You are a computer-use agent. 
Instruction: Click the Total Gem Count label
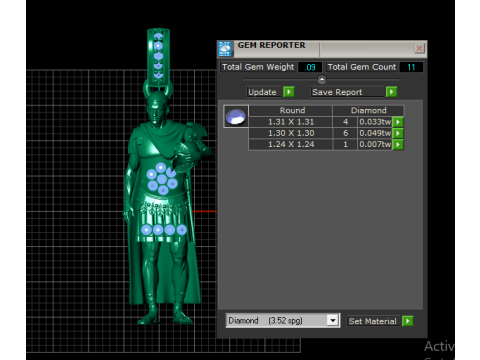click(362, 67)
